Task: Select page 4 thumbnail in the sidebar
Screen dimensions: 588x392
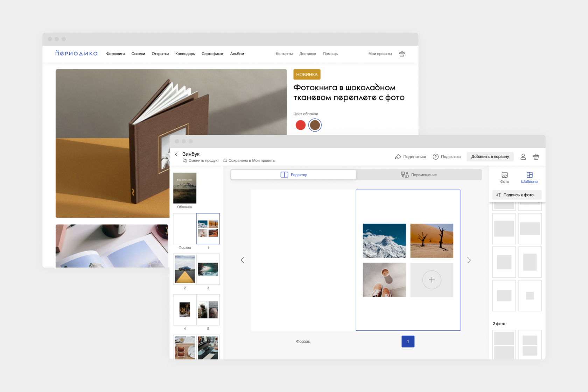Action: [x=185, y=310]
